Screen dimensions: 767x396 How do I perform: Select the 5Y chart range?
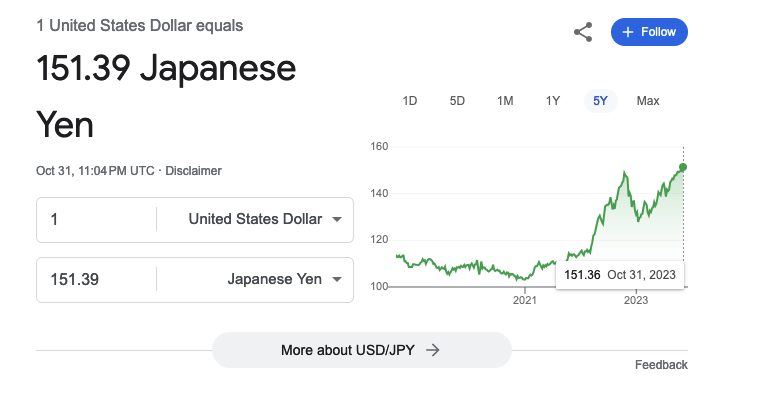click(x=600, y=101)
